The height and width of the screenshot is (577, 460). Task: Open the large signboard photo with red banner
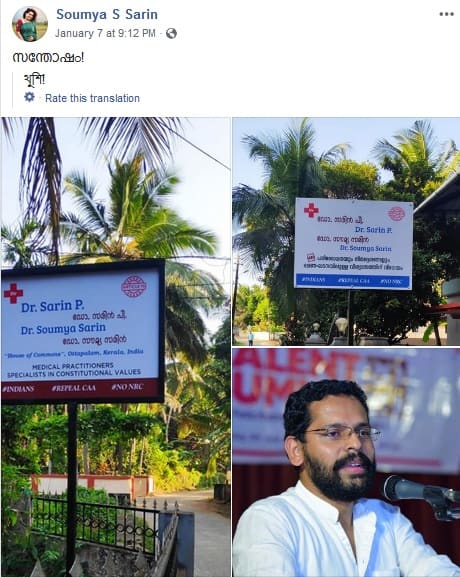pyautogui.click(x=116, y=347)
